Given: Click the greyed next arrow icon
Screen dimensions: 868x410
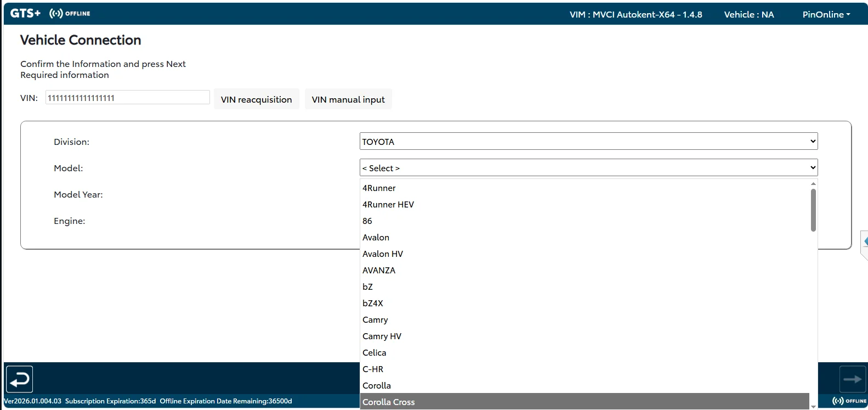Looking at the screenshot, I should [x=853, y=379].
